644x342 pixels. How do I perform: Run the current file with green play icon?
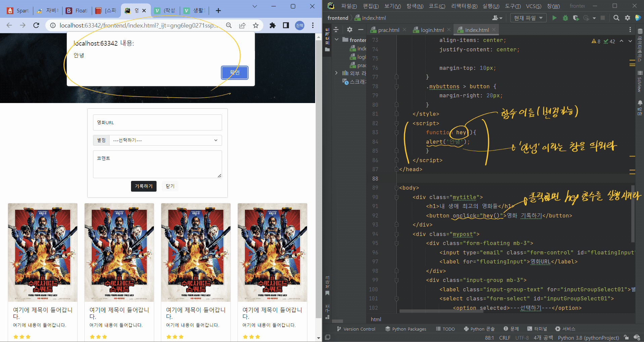pos(554,18)
